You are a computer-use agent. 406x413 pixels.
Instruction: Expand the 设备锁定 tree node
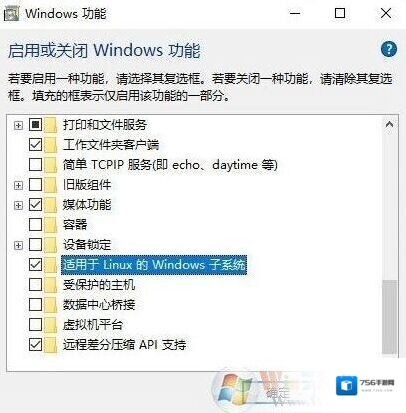click(x=18, y=245)
